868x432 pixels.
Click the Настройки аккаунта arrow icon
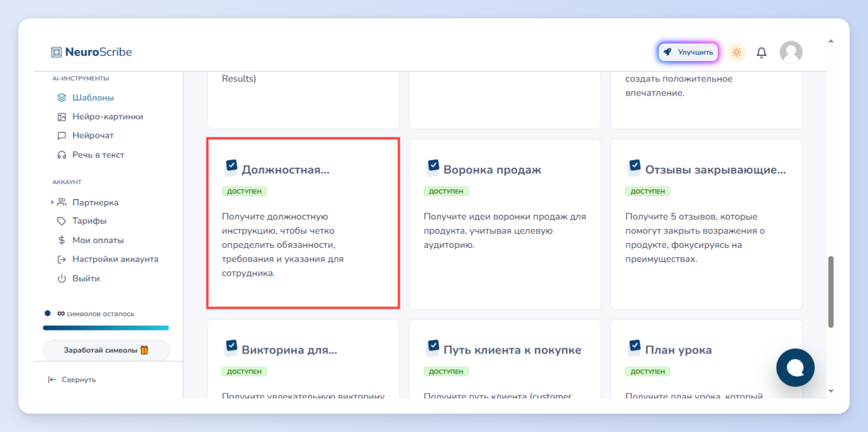point(61,259)
